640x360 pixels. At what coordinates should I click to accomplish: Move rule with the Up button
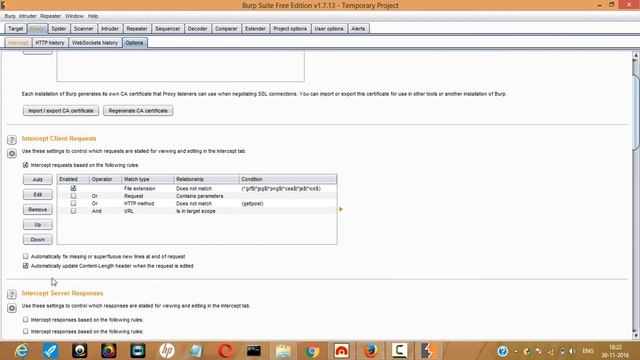click(38, 224)
